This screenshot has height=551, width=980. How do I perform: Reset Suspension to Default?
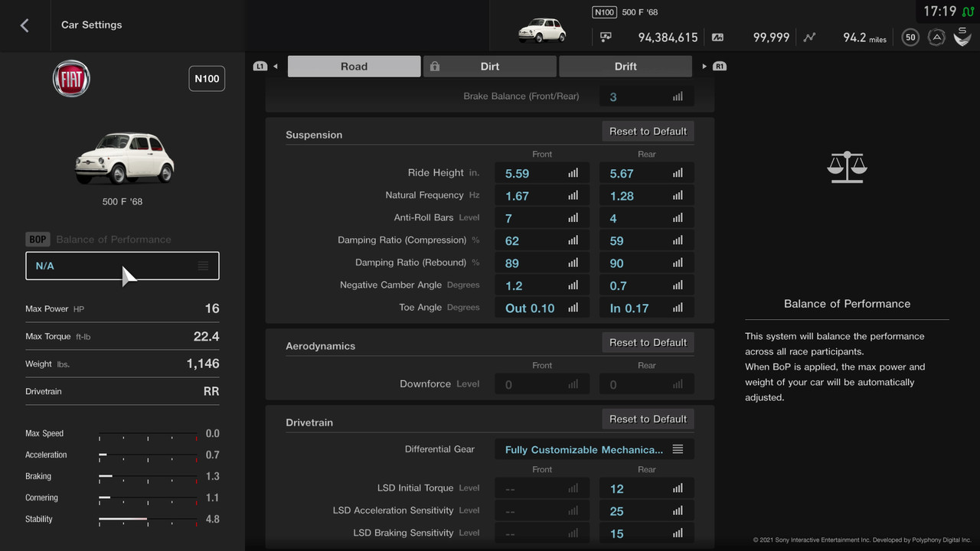[648, 132]
